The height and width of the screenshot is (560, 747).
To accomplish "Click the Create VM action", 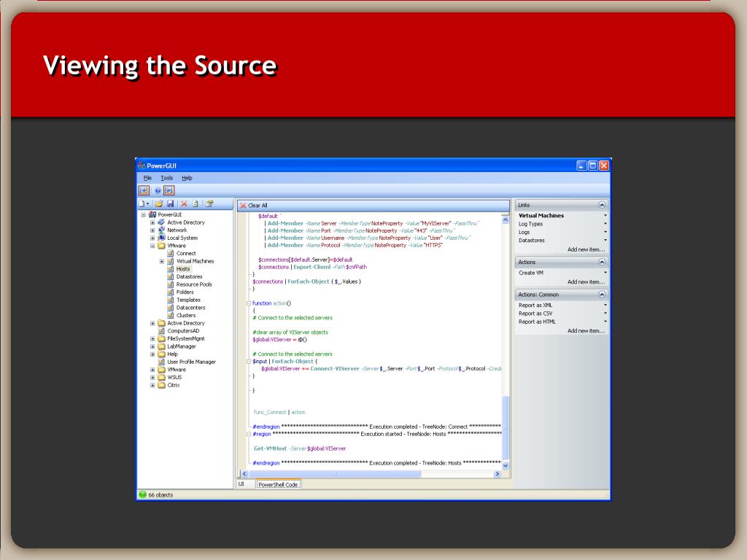I will pos(531,273).
